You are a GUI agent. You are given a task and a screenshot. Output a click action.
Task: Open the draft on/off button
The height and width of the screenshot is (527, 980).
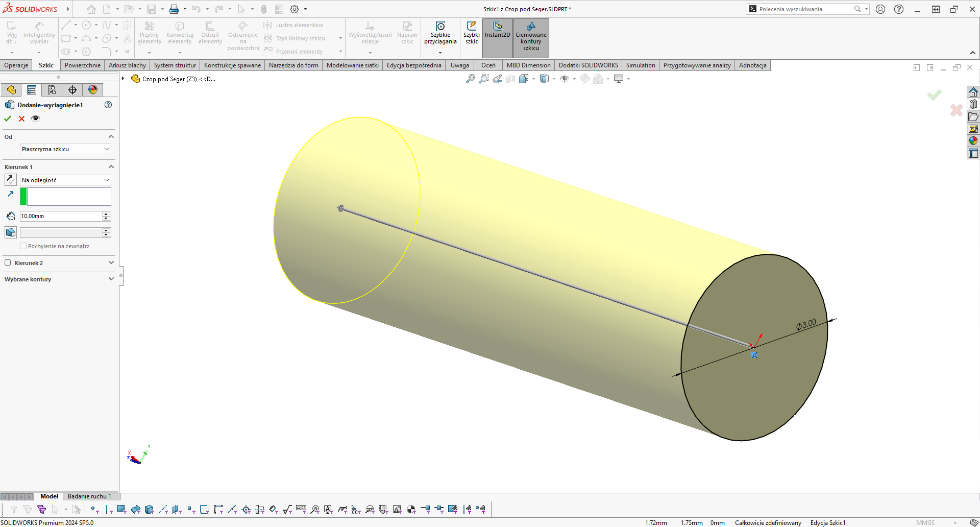click(x=10, y=232)
